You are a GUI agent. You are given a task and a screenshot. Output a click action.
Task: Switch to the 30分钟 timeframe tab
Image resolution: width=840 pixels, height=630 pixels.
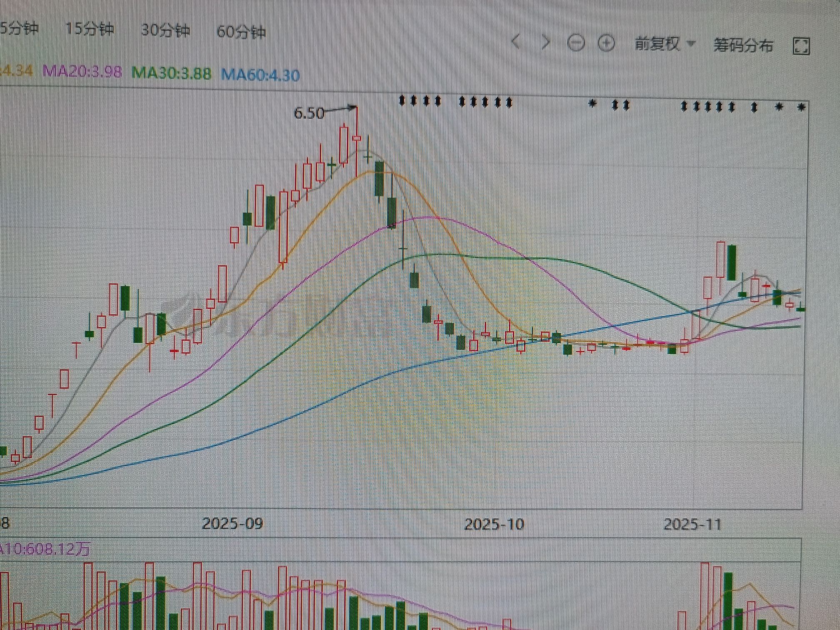coord(165,30)
